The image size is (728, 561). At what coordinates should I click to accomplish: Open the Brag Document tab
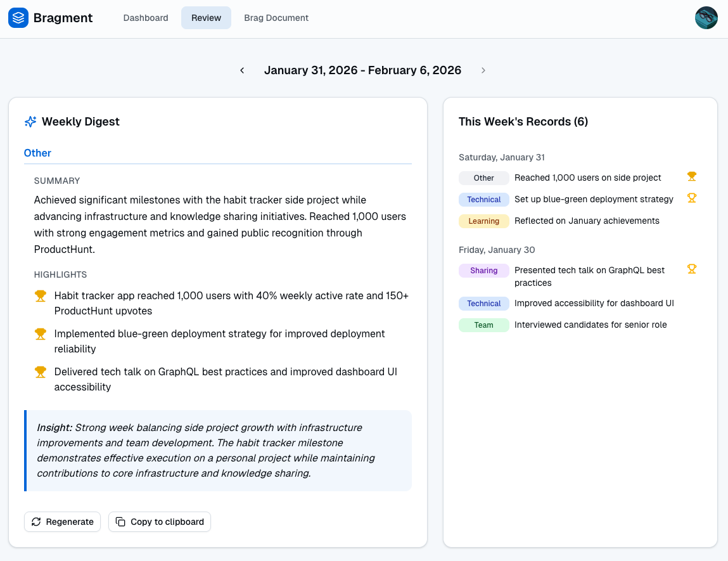coord(276,18)
